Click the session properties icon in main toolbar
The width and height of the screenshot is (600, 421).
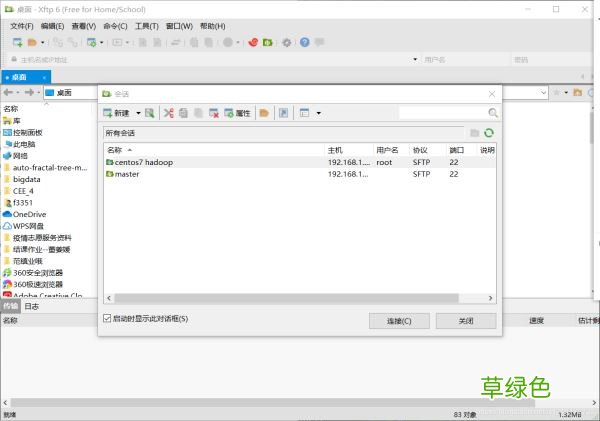[x=91, y=42]
